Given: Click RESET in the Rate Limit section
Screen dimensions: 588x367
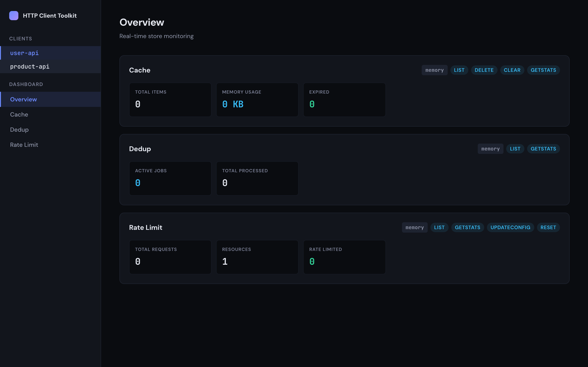Looking at the screenshot, I should (548, 227).
